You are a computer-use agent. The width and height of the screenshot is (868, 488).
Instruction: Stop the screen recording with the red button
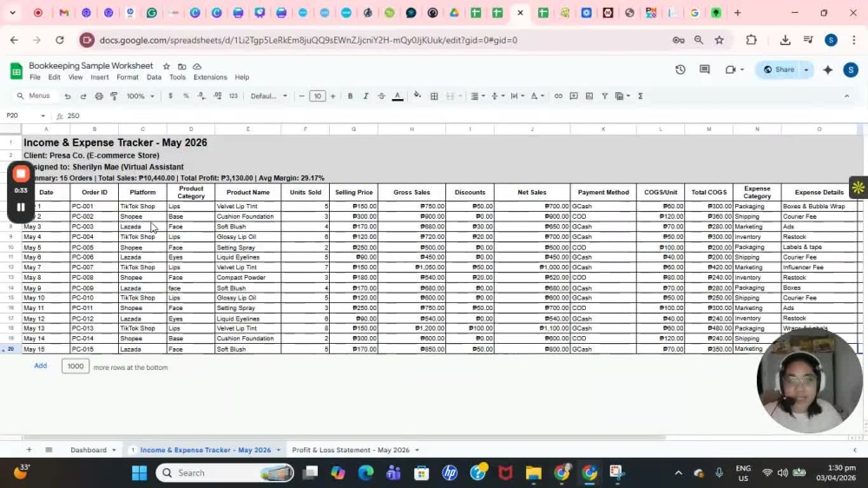point(21,174)
